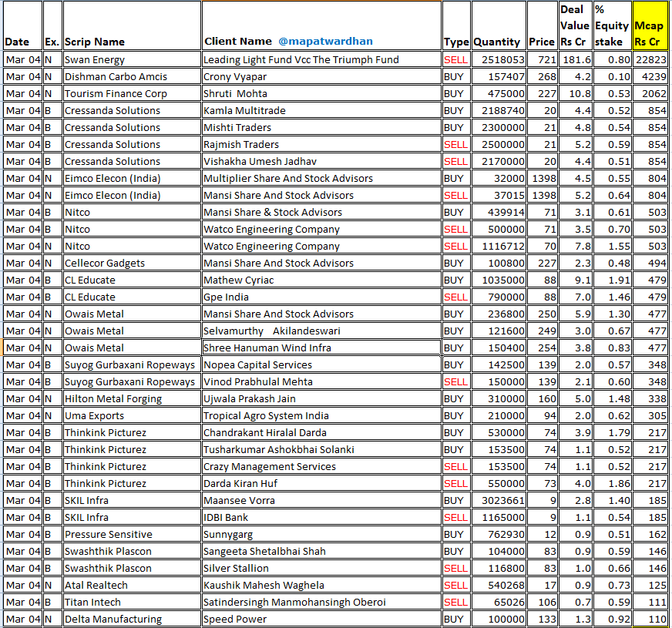The width and height of the screenshot is (672, 628).
Task: Click the IDBI Bank client cell
Action: tap(321, 518)
